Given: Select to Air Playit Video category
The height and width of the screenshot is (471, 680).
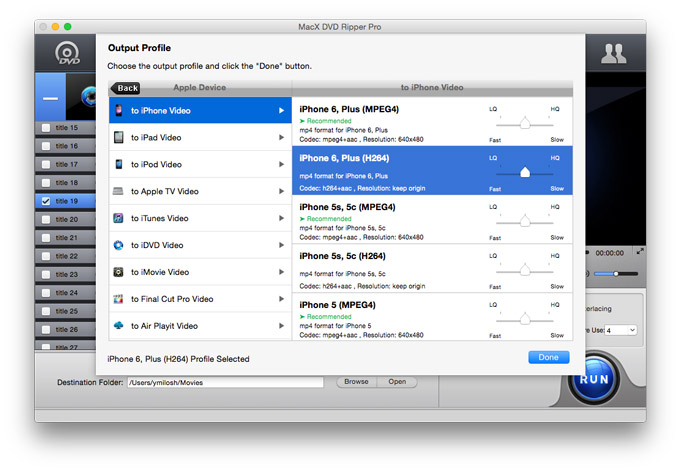Looking at the screenshot, I should (x=200, y=326).
